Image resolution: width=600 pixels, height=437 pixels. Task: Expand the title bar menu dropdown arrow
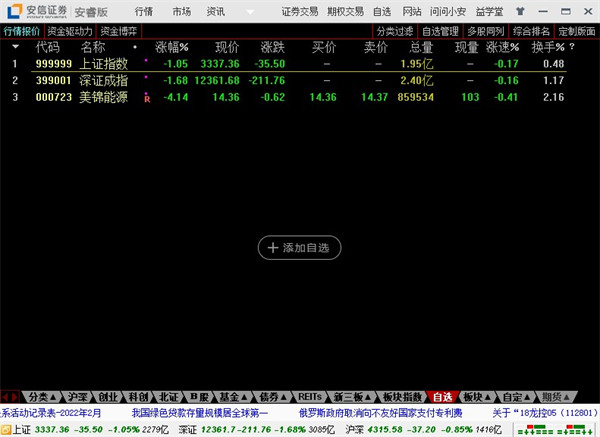point(250,12)
